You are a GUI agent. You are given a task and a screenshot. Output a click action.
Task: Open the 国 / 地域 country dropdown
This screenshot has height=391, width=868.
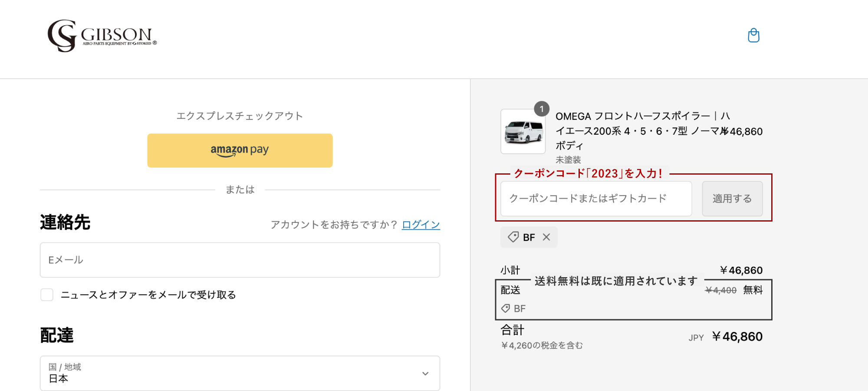click(x=240, y=373)
